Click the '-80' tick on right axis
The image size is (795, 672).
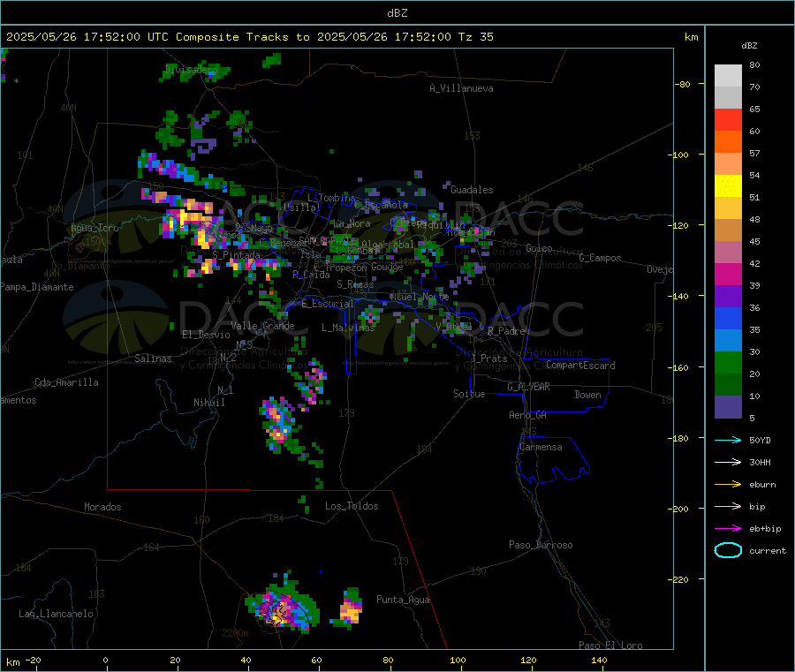pos(683,84)
